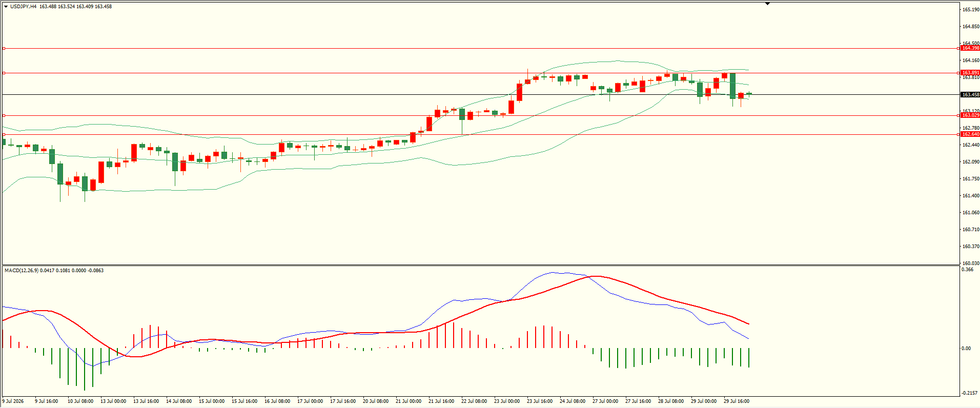Click the 23 Jul 16:00 time axis label
The width and height of the screenshot is (980, 408).
coord(540,401)
